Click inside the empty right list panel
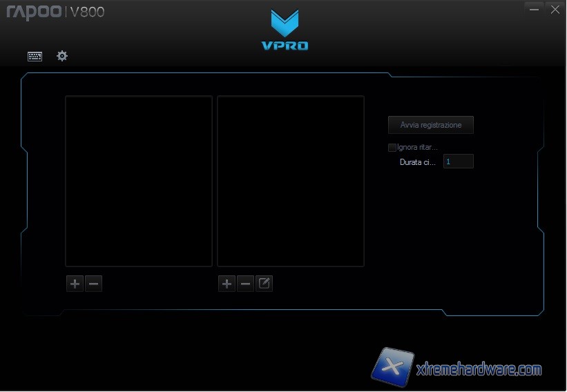567x392 pixels. [x=291, y=181]
